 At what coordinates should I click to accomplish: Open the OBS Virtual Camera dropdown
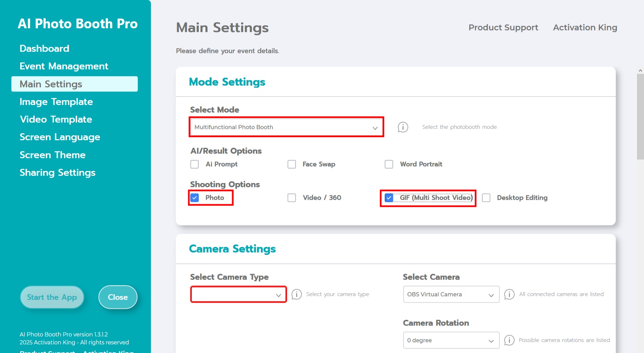tap(451, 295)
